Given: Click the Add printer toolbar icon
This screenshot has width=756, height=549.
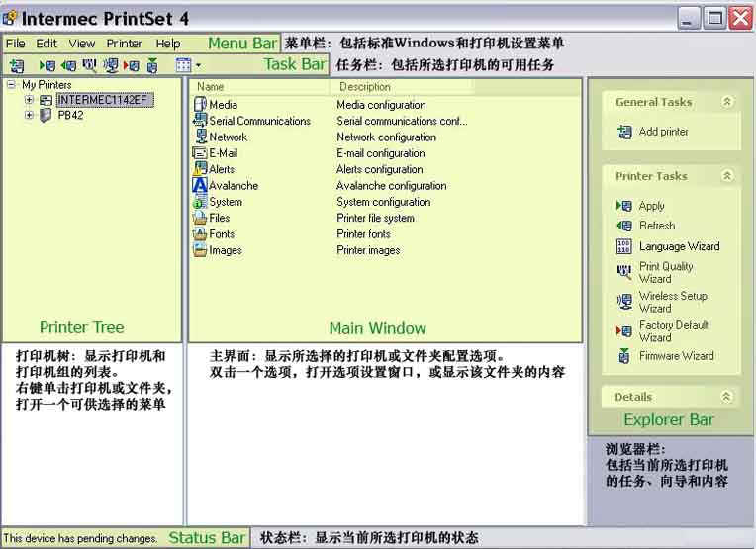Looking at the screenshot, I should click(17, 65).
